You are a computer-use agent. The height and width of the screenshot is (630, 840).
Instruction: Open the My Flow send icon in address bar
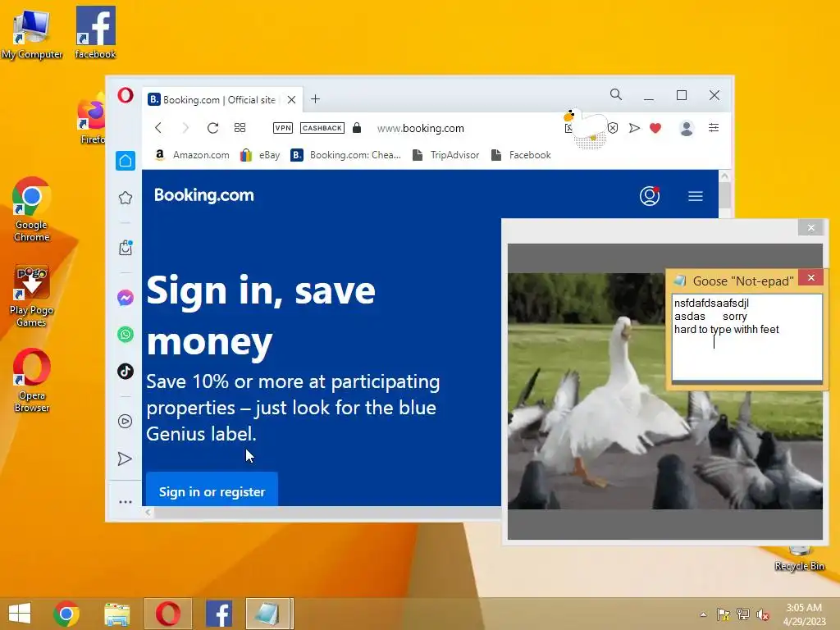coord(634,127)
